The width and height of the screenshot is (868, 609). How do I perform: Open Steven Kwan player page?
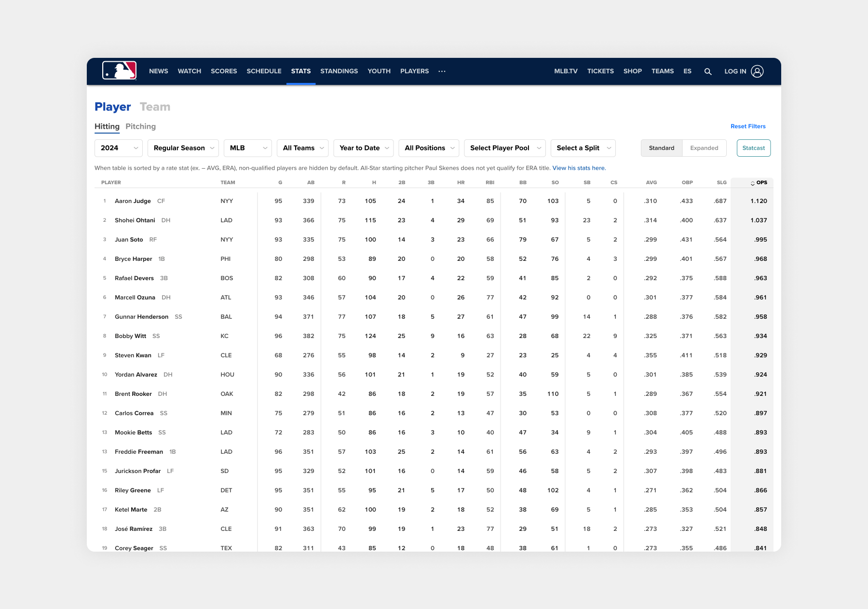click(133, 355)
